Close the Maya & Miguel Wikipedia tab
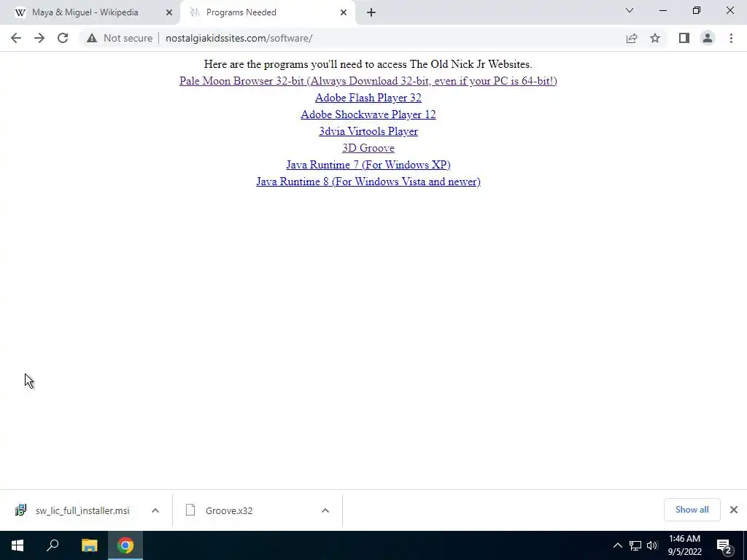Image resolution: width=747 pixels, height=560 pixels. click(x=169, y=12)
